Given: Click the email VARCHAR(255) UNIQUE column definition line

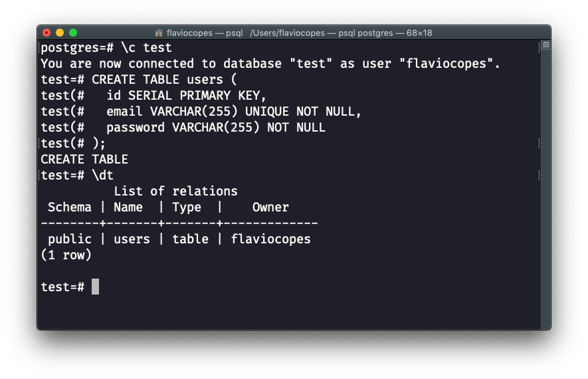Looking at the screenshot, I should (x=234, y=112).
